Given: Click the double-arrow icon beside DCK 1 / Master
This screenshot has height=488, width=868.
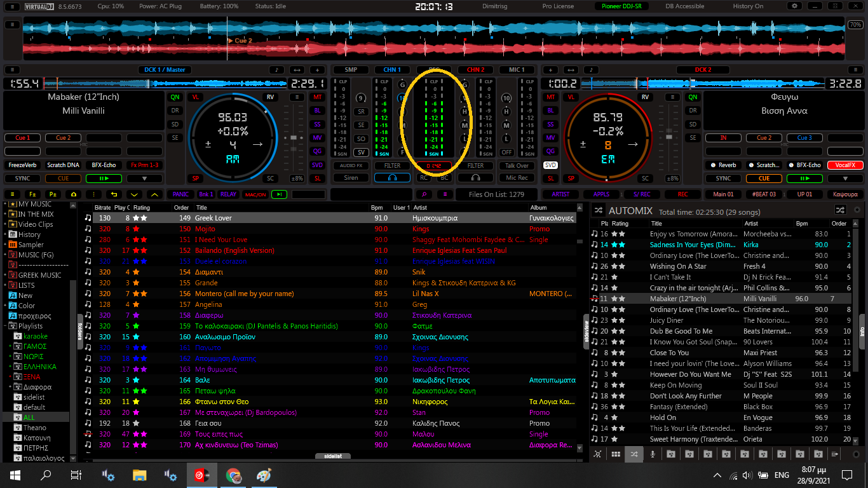Looking at the screenshot, I should [296, 70].
